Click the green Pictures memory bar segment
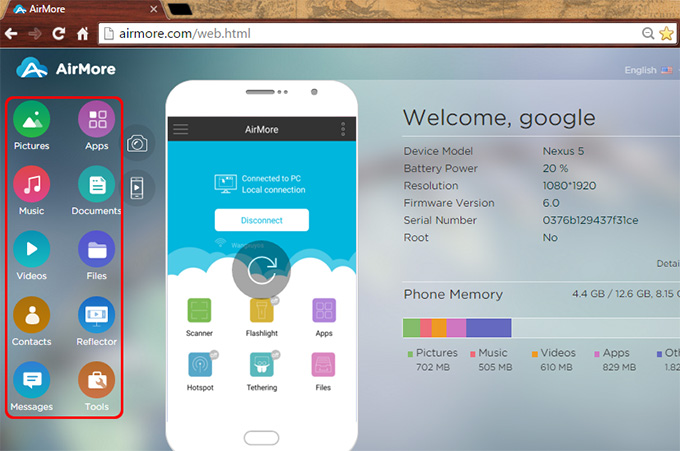 tap(412, 328)
